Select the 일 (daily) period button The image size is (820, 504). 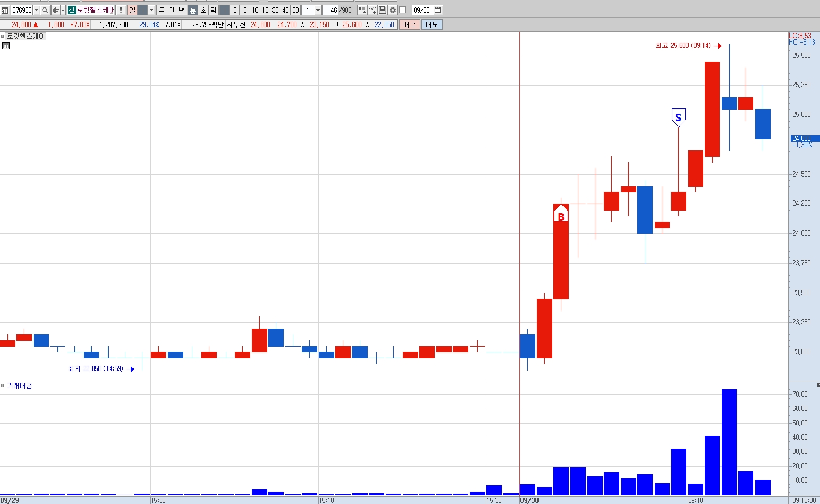(132, 10)
